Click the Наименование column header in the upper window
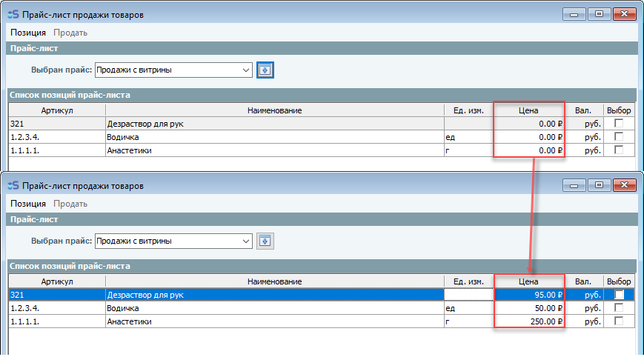 tap(274, 110)
